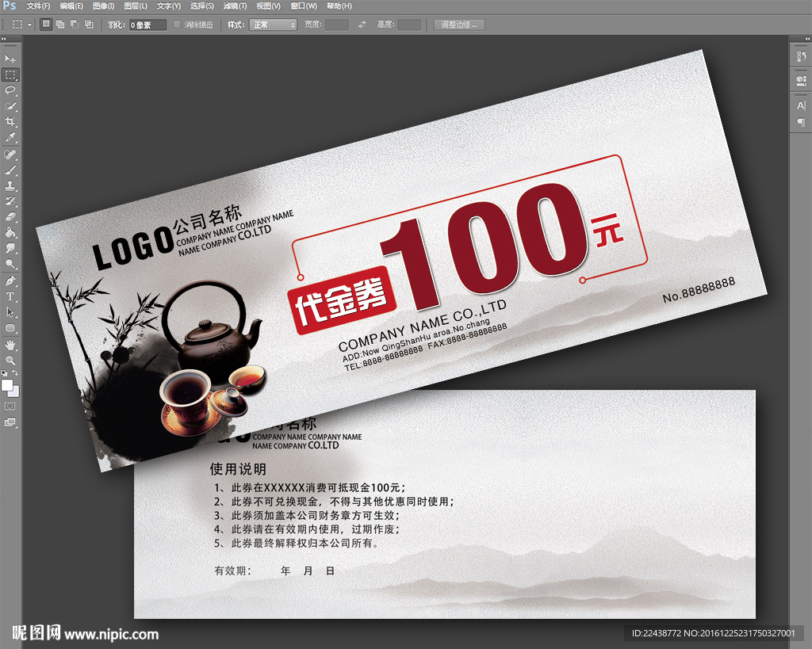
Task: Select the Lasso tool
Action: [x=10, y=90]
